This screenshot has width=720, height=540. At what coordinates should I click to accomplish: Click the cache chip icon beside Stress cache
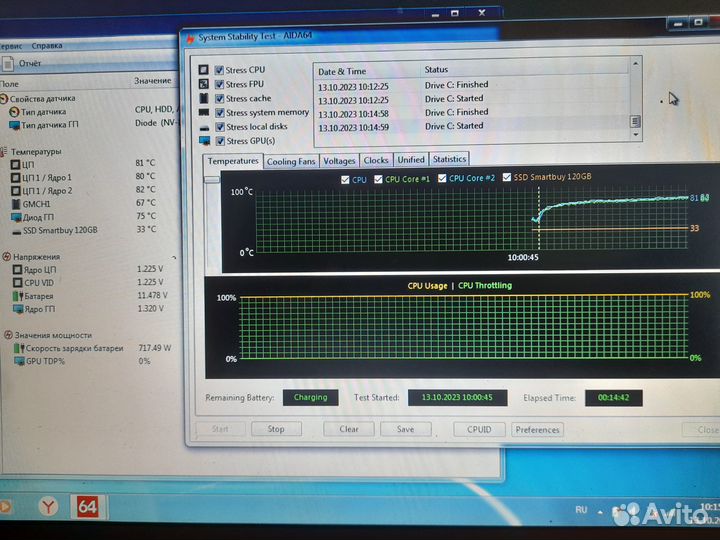(204, 98)
